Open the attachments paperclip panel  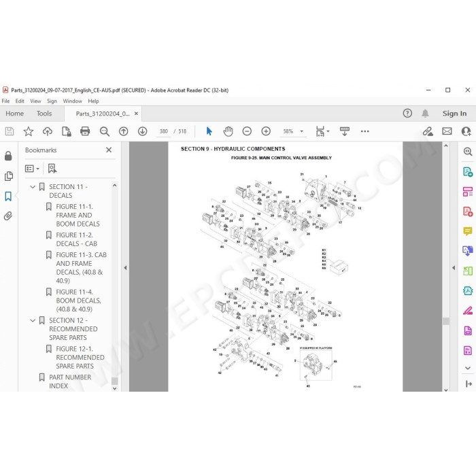8,216
